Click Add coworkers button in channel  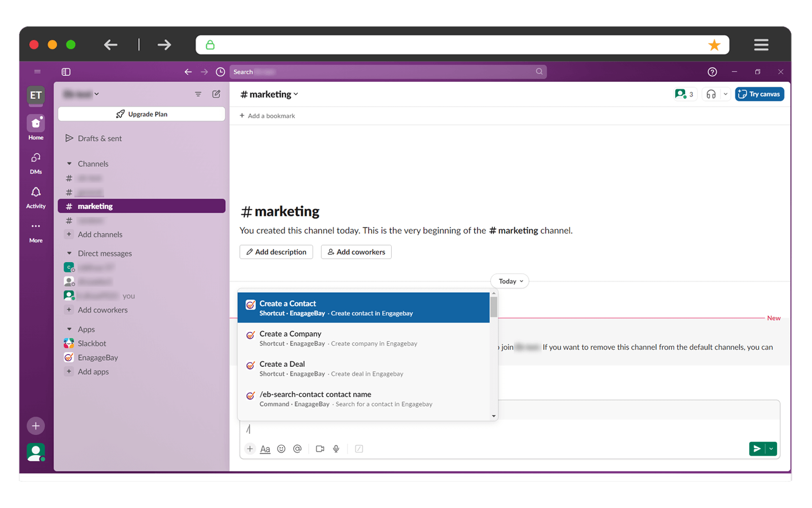pos(356,252)
